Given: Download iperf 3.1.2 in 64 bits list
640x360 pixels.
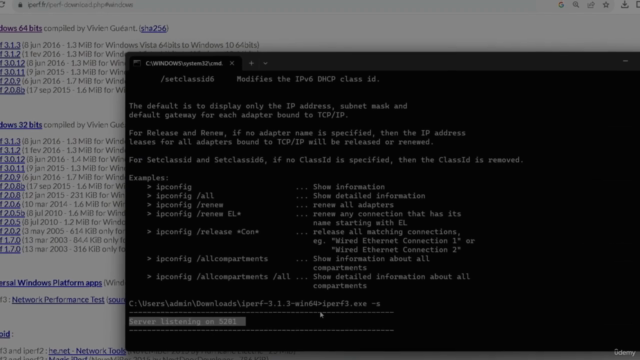Looking at the screenshot, I should (10, 54).
